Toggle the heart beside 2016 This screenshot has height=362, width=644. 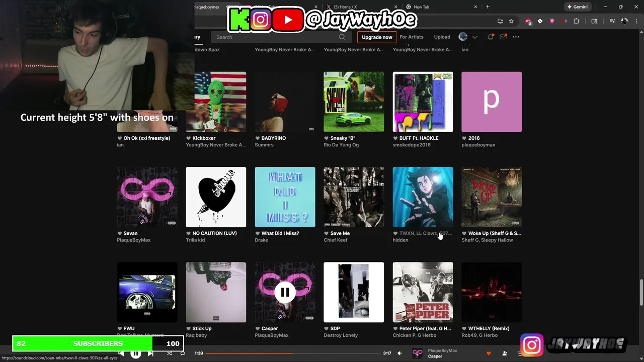[x=464, y=138]
